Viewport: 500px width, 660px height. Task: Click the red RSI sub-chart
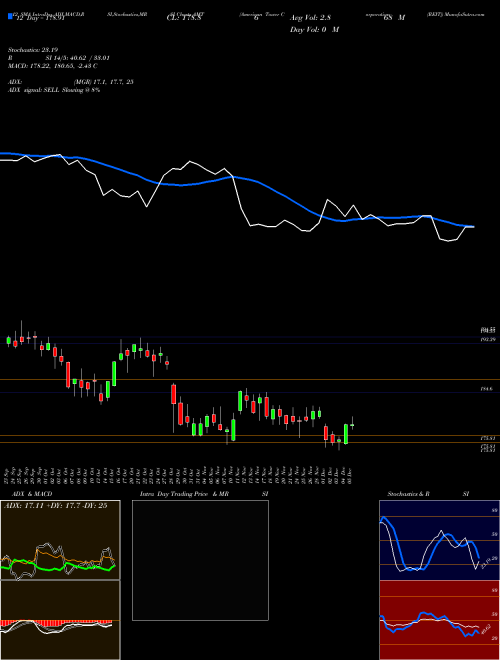coord(439,620)
